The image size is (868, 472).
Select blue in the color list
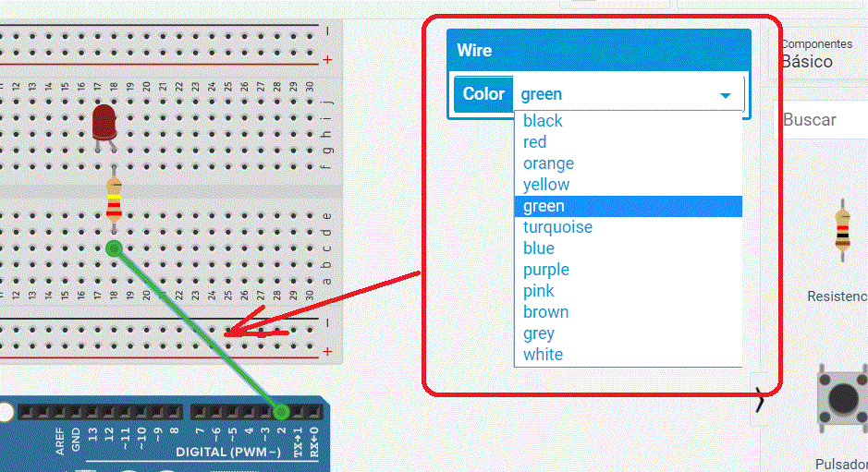539,248
